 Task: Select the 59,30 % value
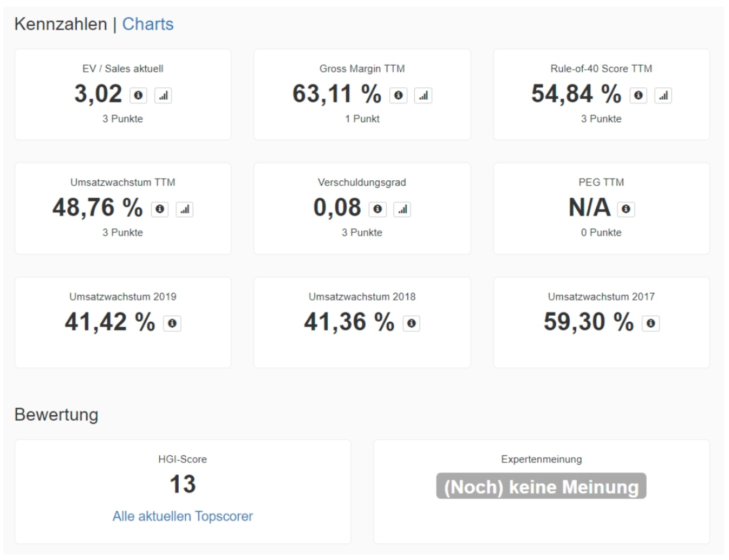click(589, 322)
